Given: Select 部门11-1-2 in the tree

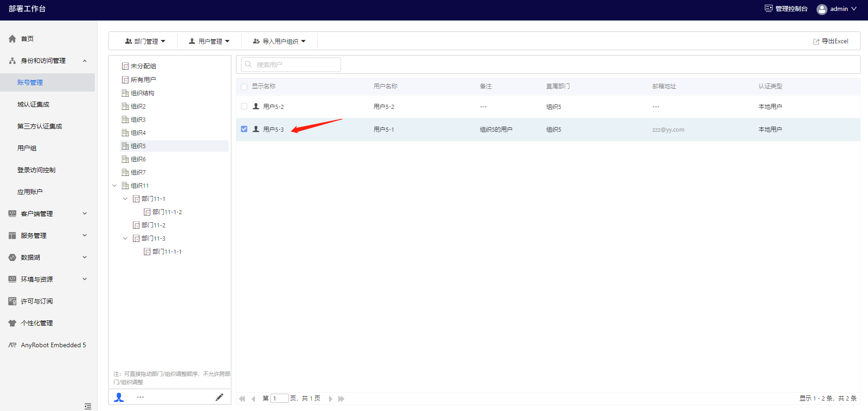Looking at the screenshot, I should click(x=167, y=212).
